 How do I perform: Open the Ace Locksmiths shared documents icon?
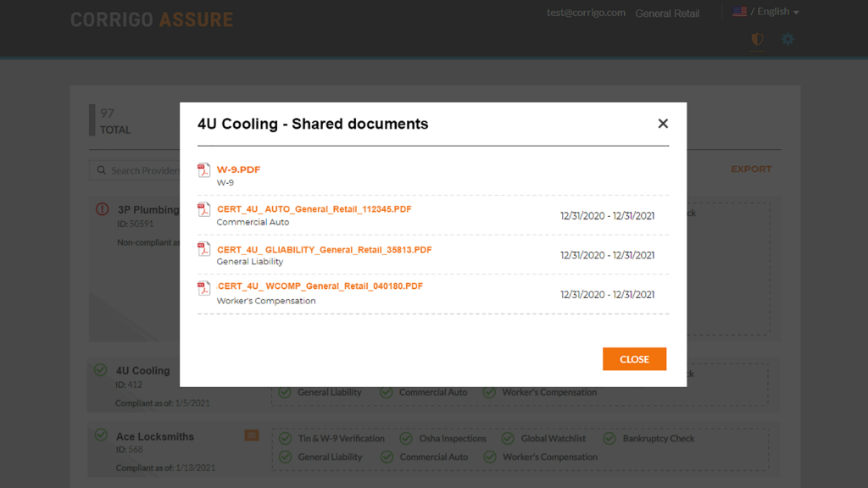pyautogui.click(x=252, y=435)
